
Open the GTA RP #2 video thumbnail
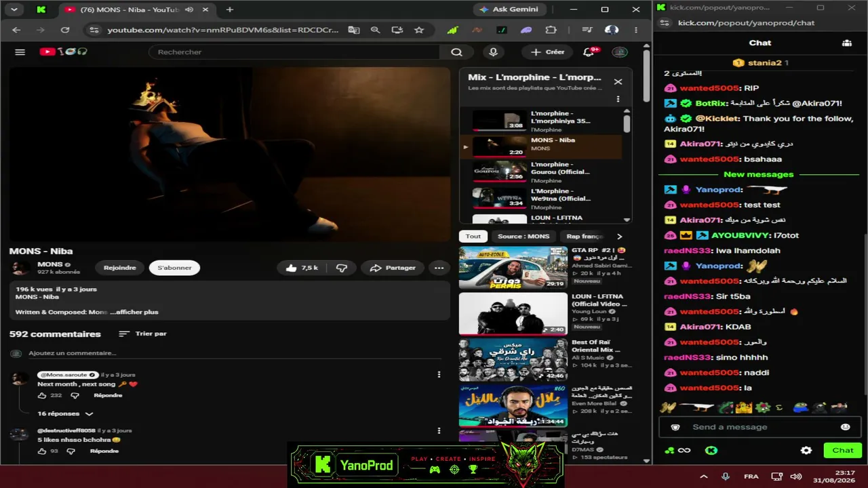point(513,268)
